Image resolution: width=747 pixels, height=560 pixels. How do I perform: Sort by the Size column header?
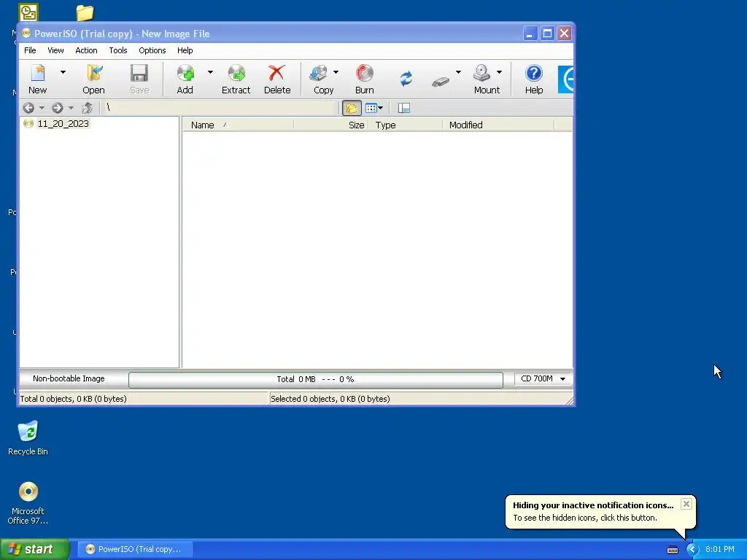331,125
